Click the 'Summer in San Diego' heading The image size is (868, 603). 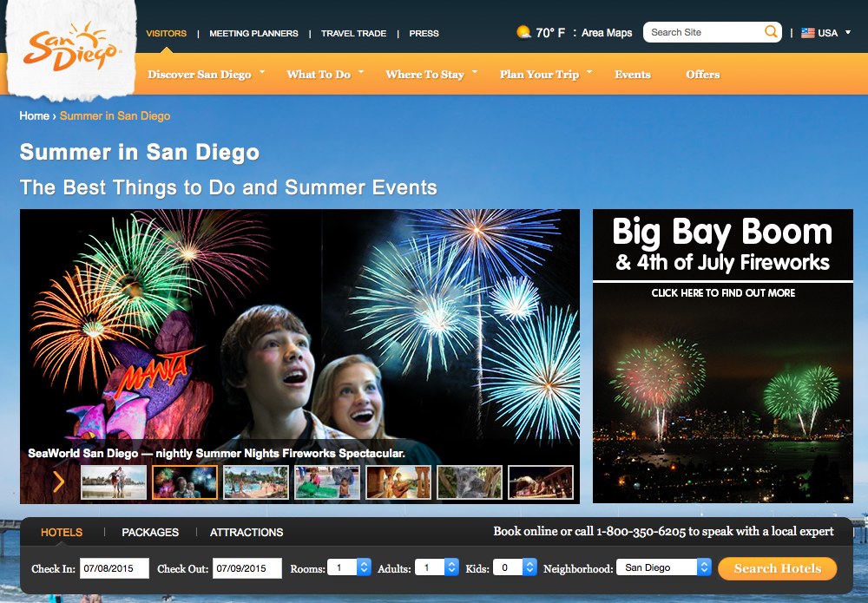[x=140, y=152]
